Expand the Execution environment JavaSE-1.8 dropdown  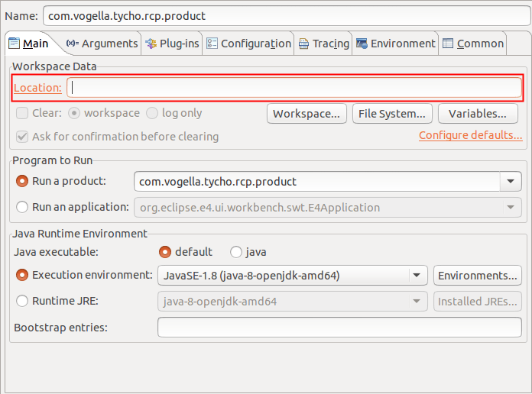(417, 276)
